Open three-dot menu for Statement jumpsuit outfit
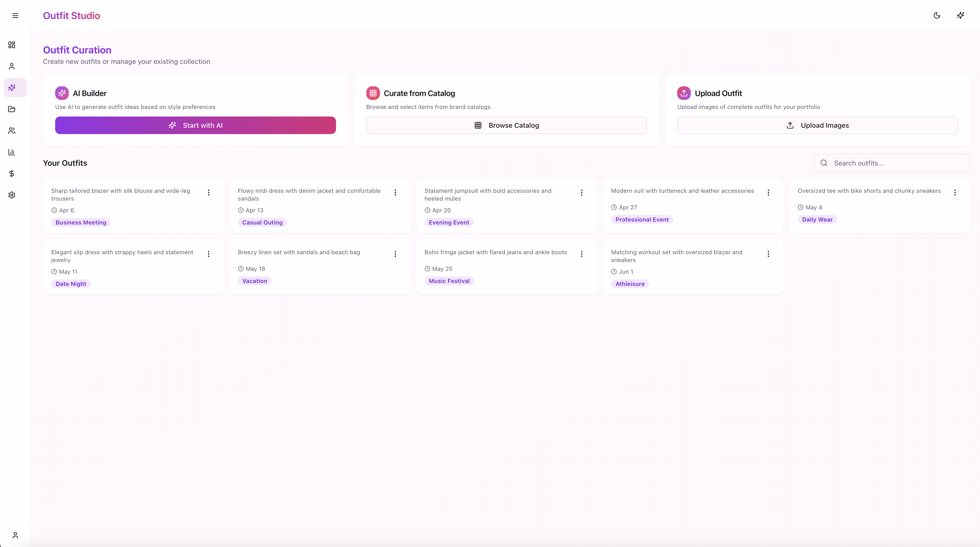Image resolution: width=980 pixels, height=547 pixels. coord(582,193)
